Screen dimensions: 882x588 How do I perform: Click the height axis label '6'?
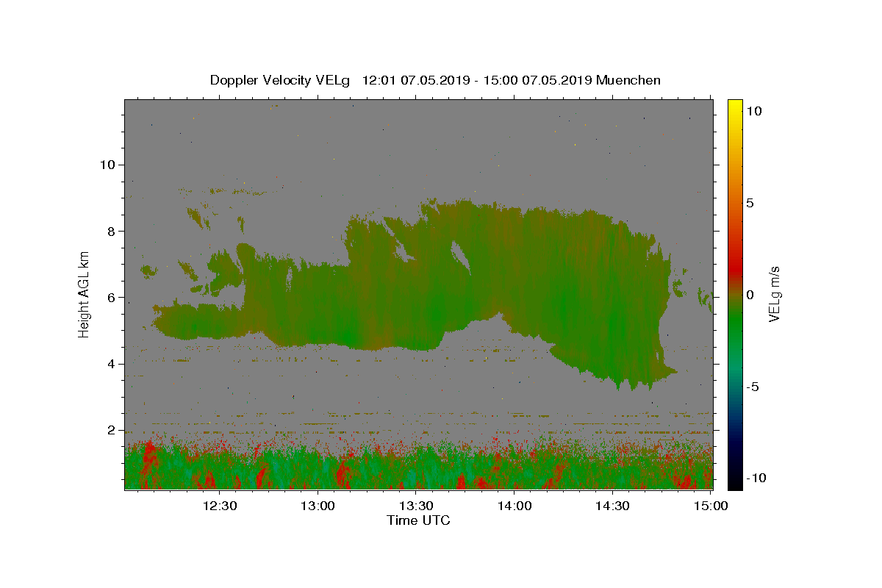pos(112,298)
